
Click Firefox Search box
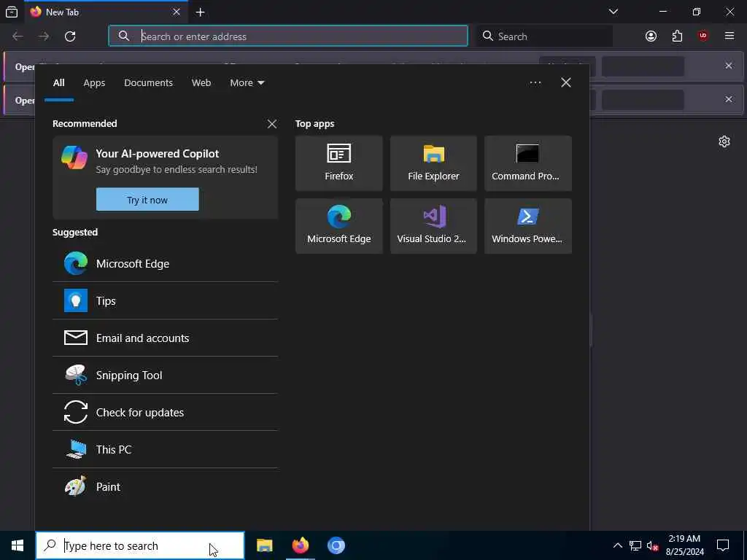coord(544,36)
